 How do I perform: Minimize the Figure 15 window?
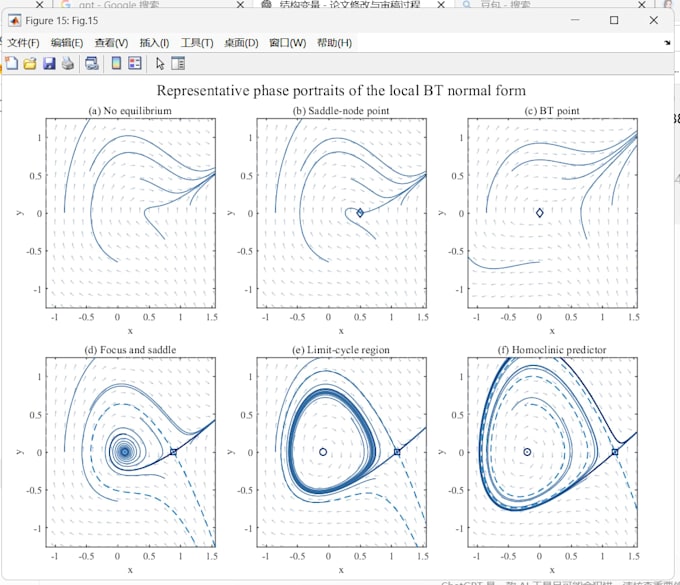click(575, 20)
